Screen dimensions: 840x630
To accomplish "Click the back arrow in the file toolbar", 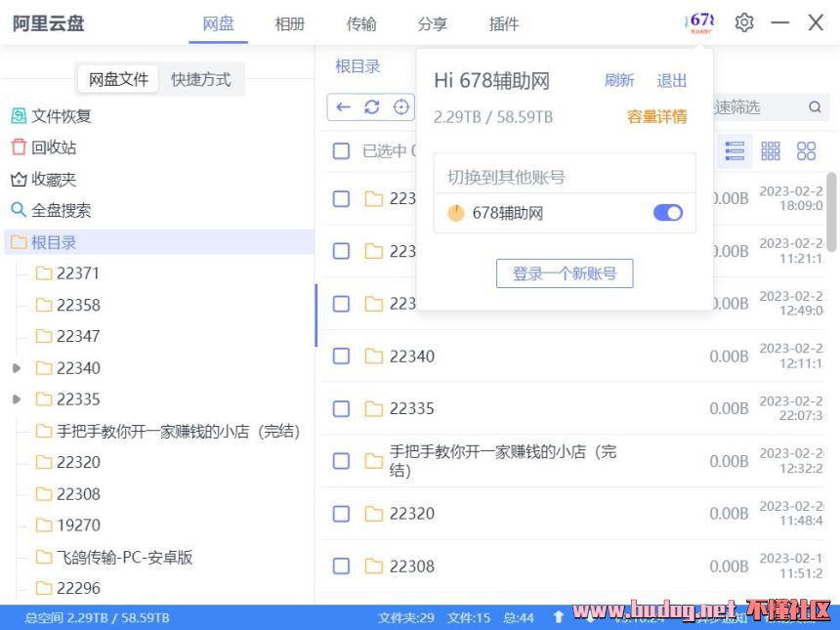I will (x=343, y=107).
